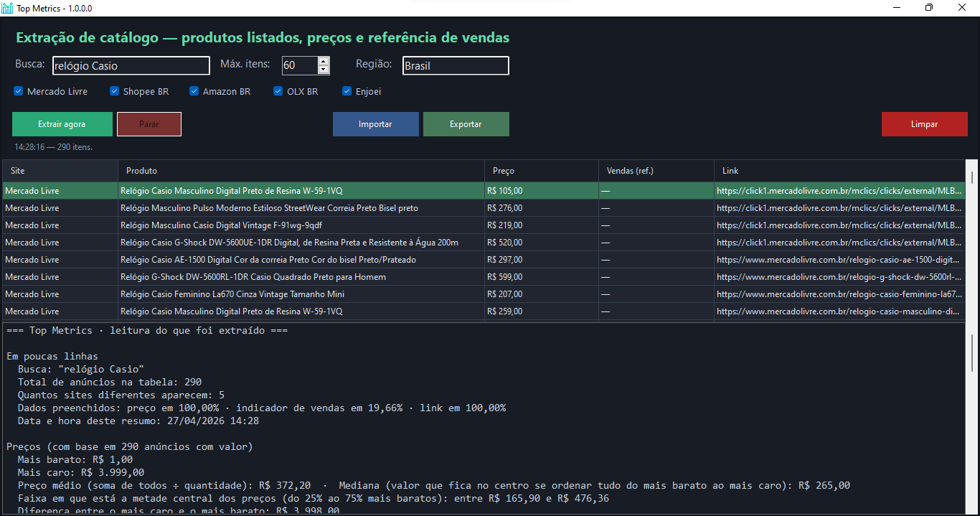The width and height of the screenshot is (980, 516).
Task: Click the Exportar button
Action: click(466, 124)
